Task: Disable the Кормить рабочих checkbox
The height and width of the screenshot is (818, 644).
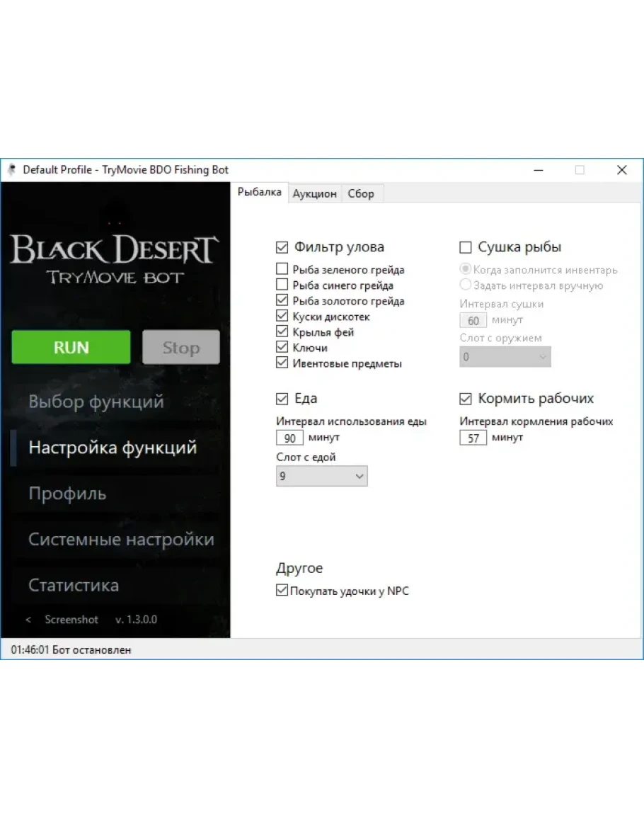Action: [466, 398]
